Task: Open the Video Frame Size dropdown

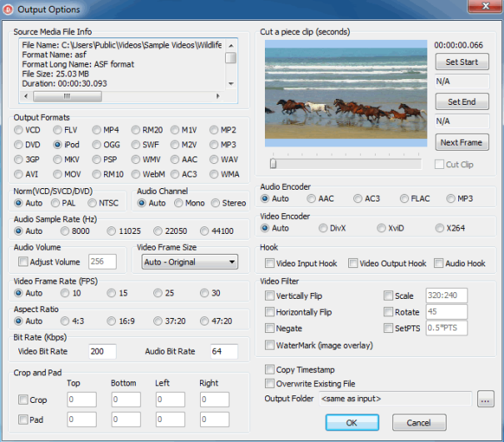Action: (190, 262)
